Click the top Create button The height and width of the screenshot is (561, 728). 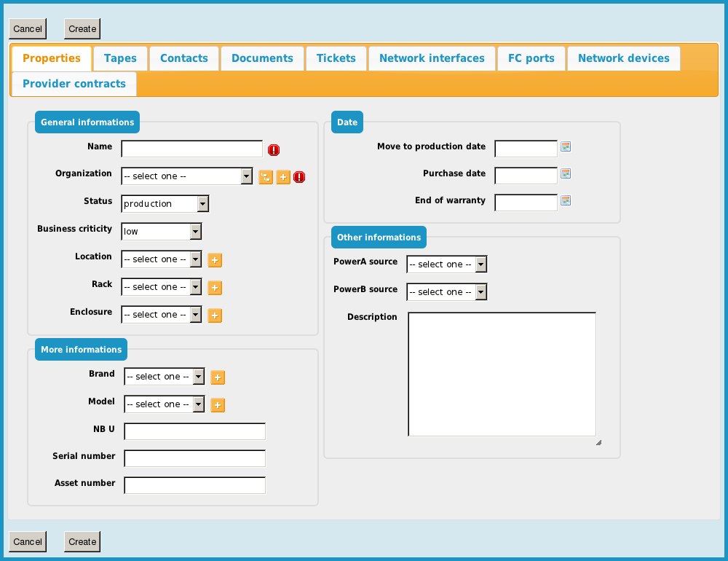click(x=82, y=29)
